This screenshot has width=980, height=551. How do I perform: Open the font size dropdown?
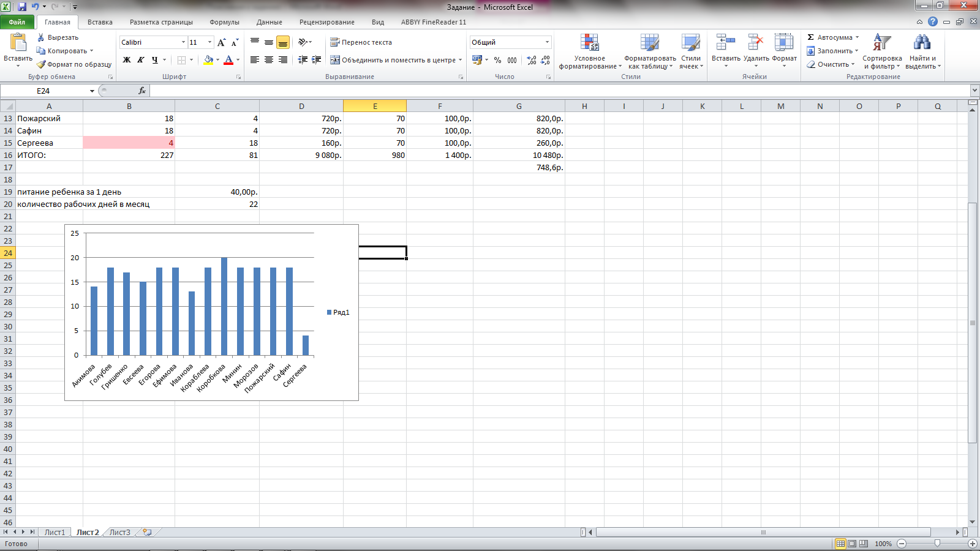point(209,42)
